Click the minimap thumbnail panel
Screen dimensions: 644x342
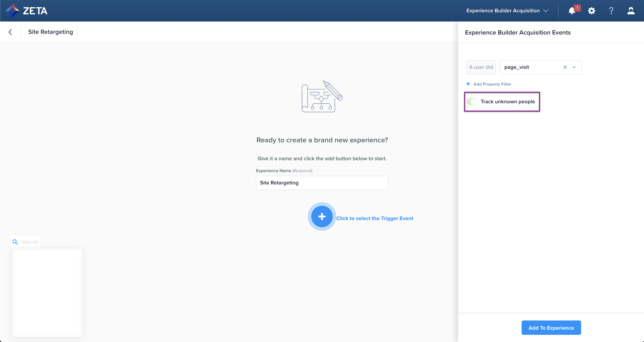pos(47,292)
